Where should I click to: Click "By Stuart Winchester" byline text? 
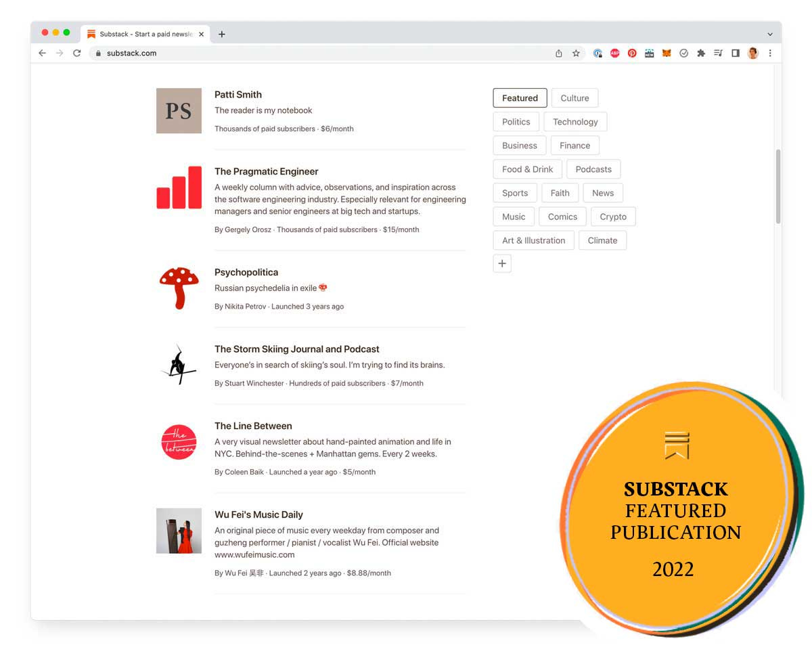tap(249, 383)
